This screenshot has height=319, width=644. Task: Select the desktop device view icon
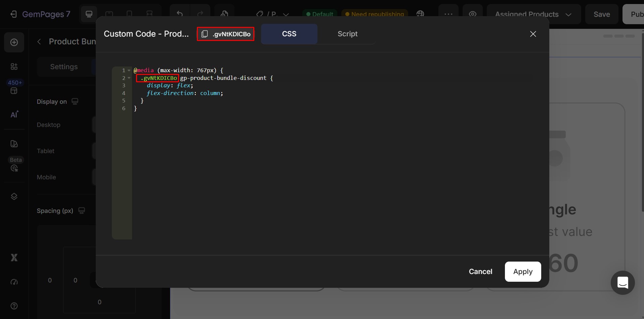click(89, 14)
